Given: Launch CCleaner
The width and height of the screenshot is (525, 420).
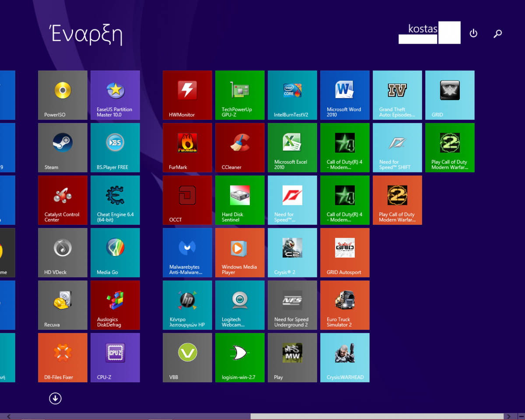Looking at the screenshot, I should (x=240, y=147).
